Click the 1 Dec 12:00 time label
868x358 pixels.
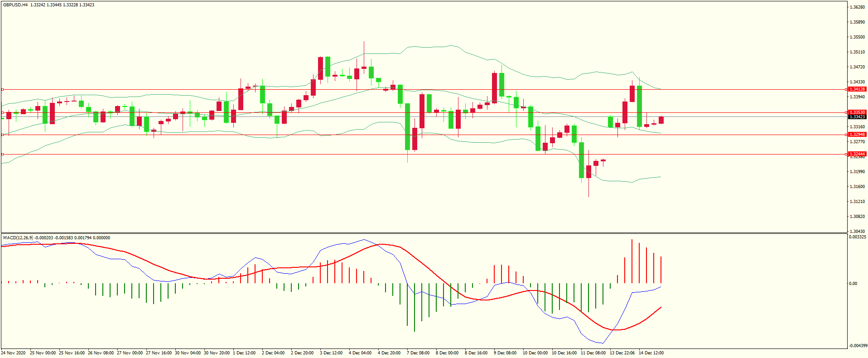(244, 353)
